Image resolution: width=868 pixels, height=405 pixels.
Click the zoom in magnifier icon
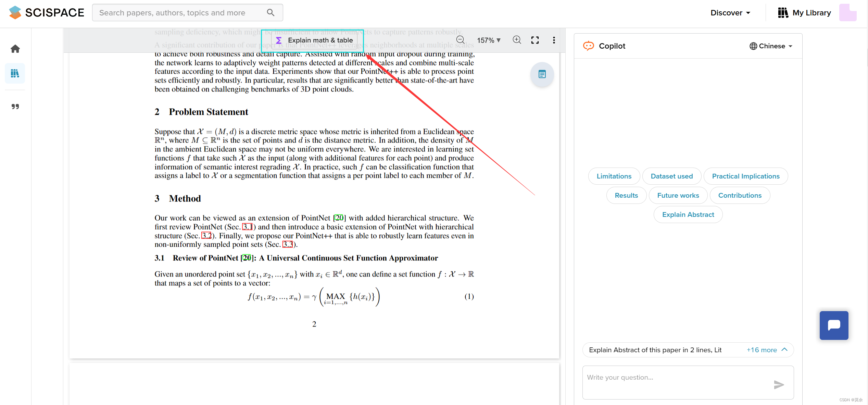click(517, 40)
